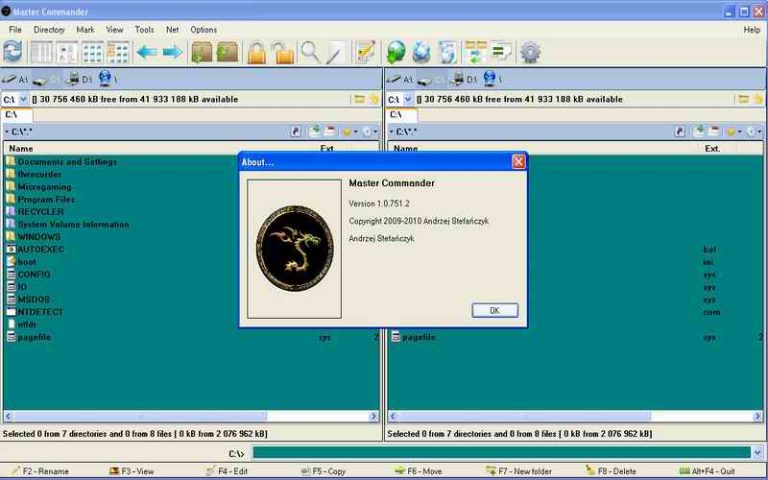Click the F8 - Delete button
The image size is (768, 480).
coord(610,471)
